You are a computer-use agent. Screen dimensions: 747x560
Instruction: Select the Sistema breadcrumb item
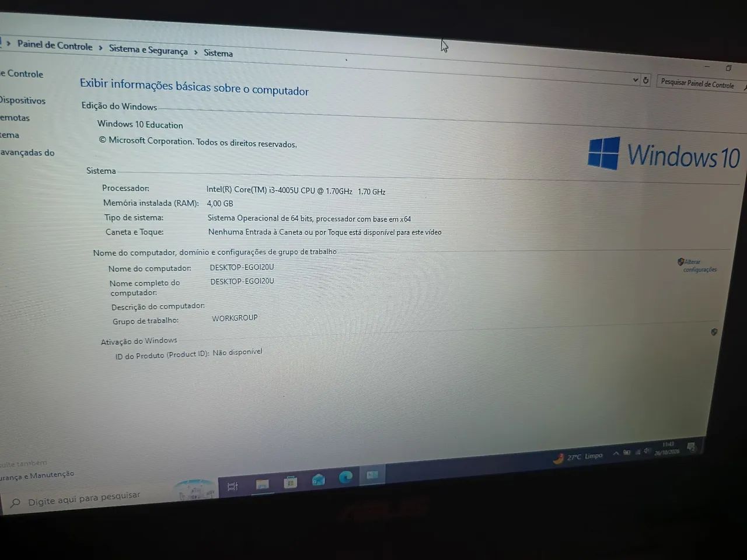point(218,53)
